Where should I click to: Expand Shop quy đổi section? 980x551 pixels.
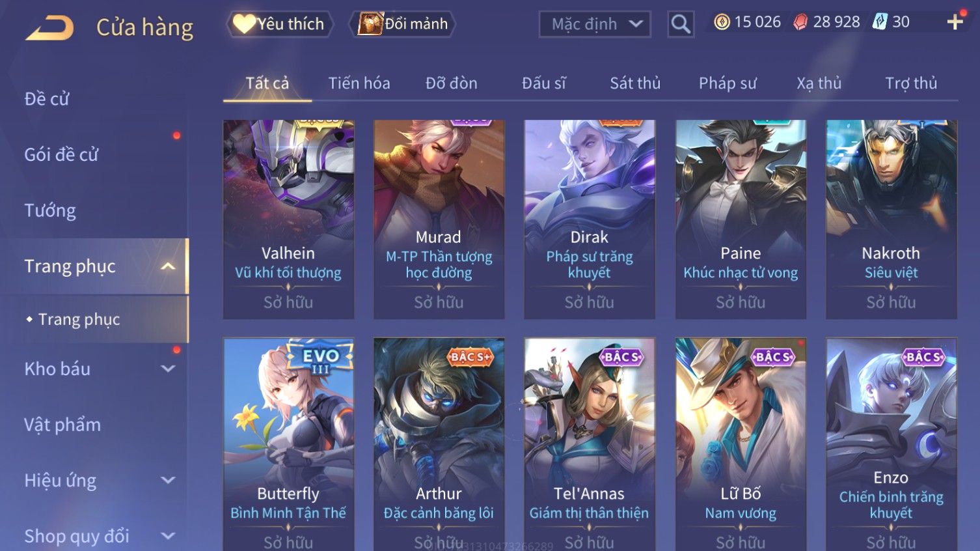pos(168,537)
